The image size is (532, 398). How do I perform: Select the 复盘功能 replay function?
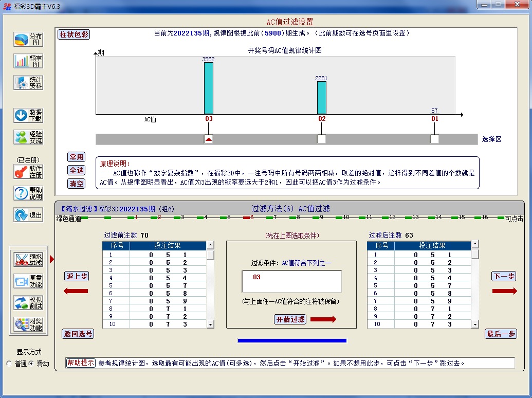[28, 281]
